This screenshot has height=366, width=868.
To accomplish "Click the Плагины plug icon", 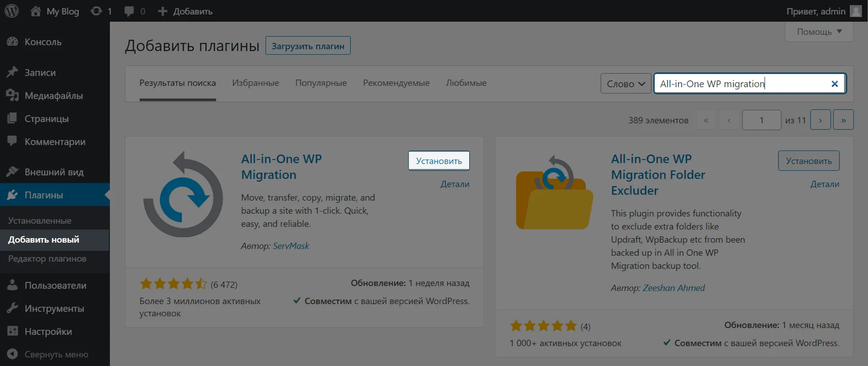I will [x=13, y=195].
